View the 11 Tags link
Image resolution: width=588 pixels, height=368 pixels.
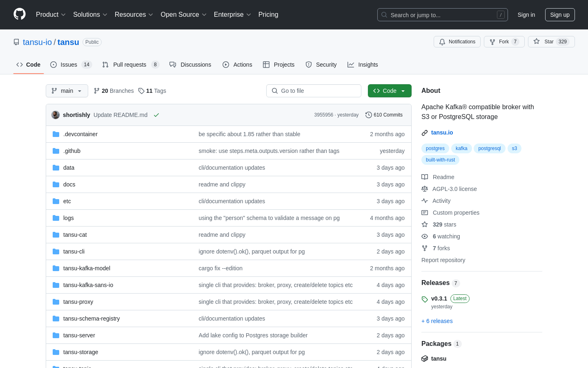click(152, 91)
